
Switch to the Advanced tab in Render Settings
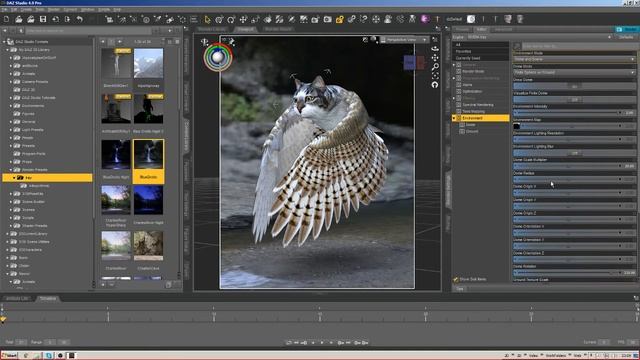coord(503,29)
